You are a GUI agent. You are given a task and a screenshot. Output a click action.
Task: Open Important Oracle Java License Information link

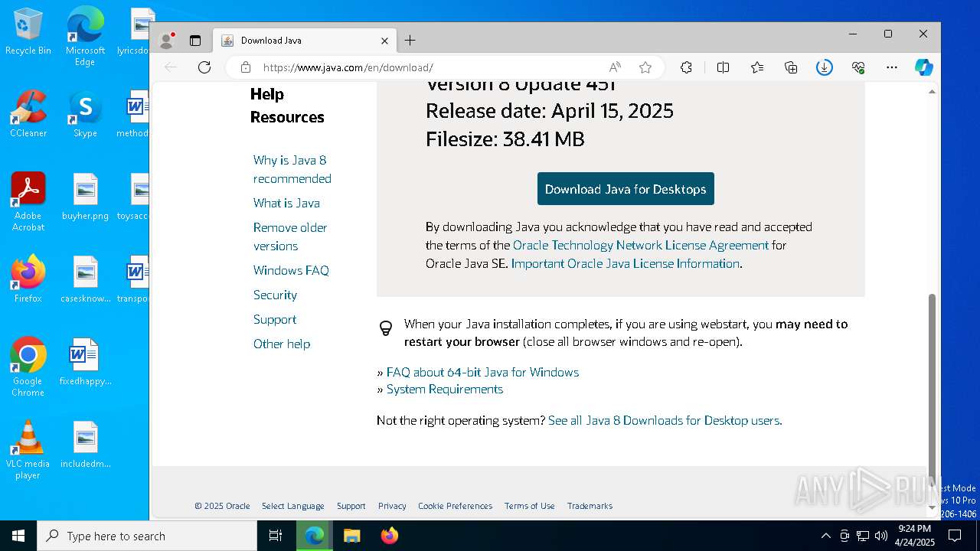626,263
